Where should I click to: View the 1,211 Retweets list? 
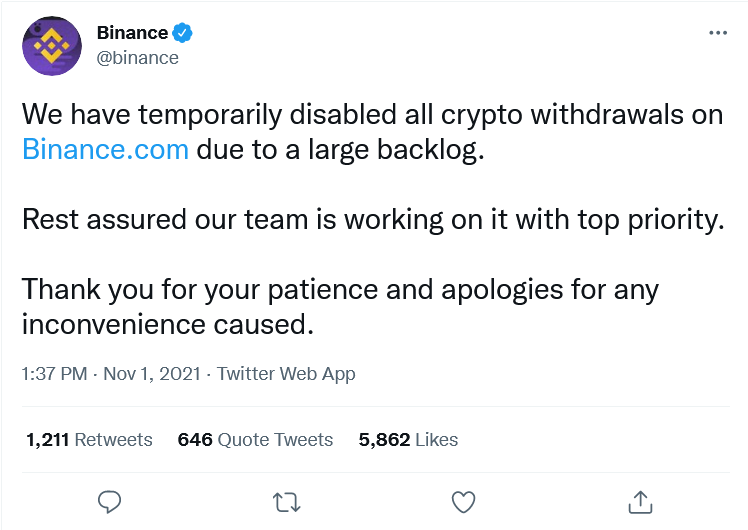click(89, 440)
